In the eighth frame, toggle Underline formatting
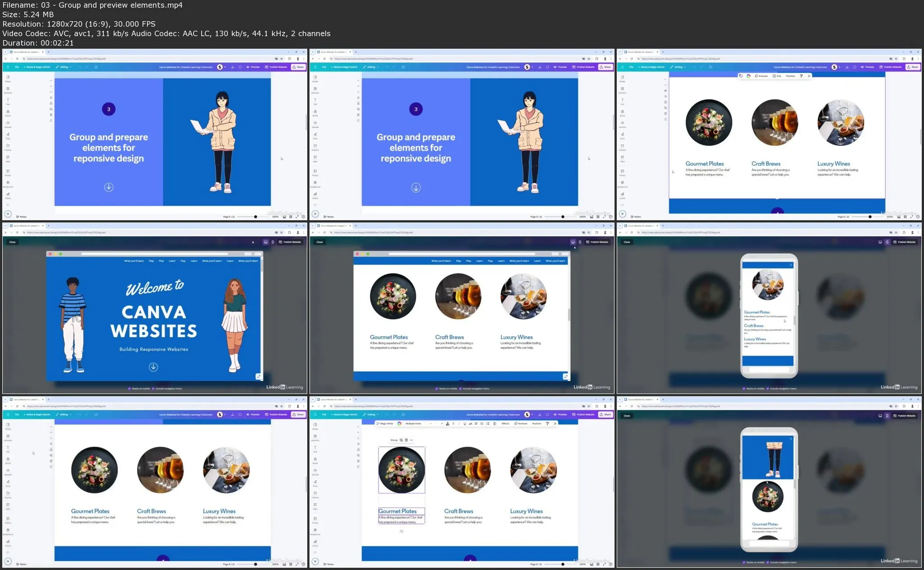The width and height of the screenshot is (924, 570). click(x=465, y=423)
